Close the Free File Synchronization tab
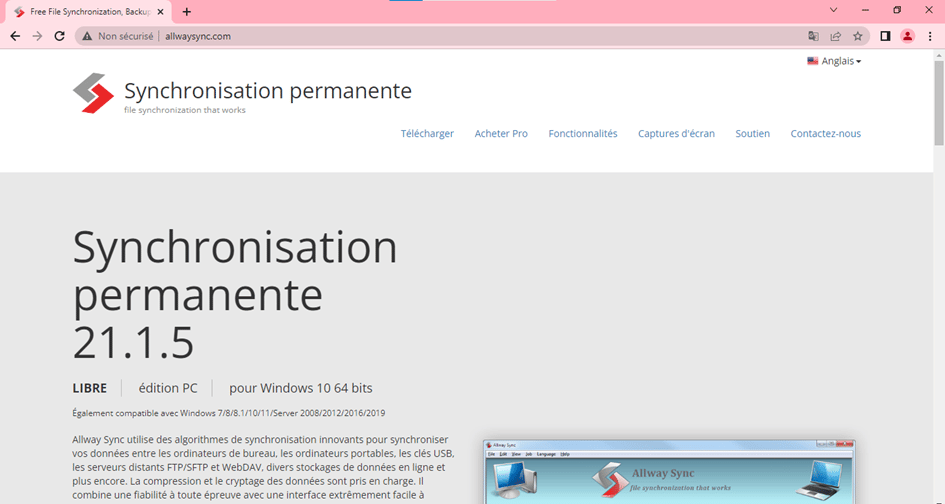 [x=160, y=11]
